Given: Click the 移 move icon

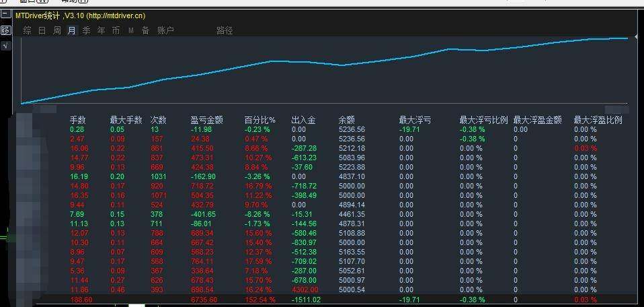Looking at the screenshot, I should tap(5, 30).
